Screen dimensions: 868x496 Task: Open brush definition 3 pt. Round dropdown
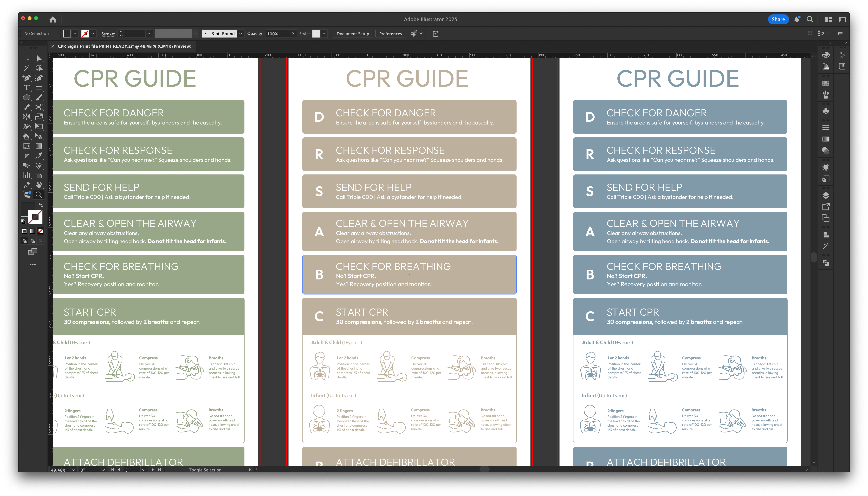240,34
